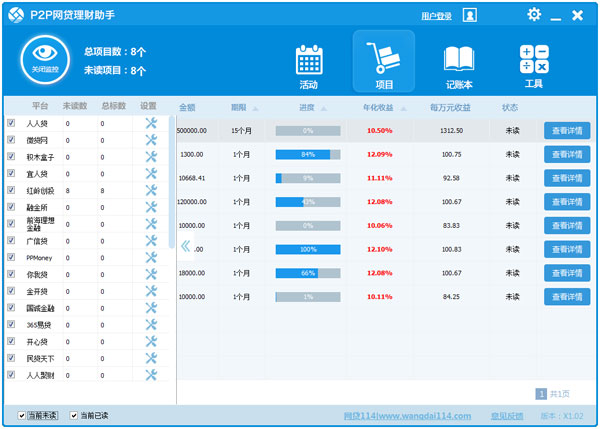This screenshot has height=429, width=600.
Task: Click the 用户登录 link
Action: point(436,16)
